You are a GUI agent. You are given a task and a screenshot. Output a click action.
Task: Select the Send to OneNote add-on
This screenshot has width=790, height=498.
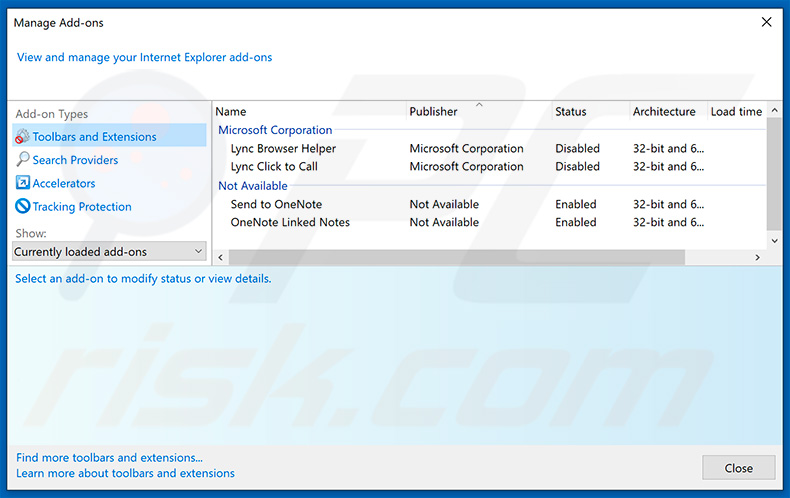276,204
